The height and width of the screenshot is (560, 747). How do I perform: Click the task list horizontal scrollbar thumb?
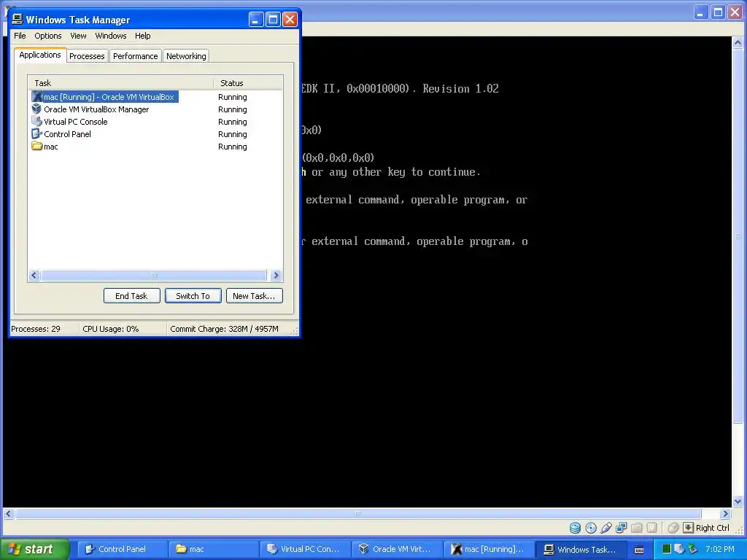click(x=153, y=275)
